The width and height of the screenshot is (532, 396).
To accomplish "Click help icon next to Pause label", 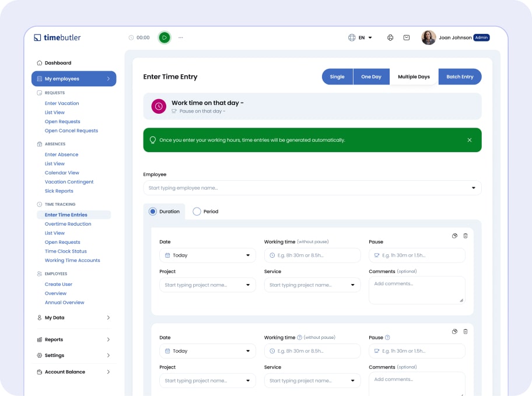I will (387, 338).
